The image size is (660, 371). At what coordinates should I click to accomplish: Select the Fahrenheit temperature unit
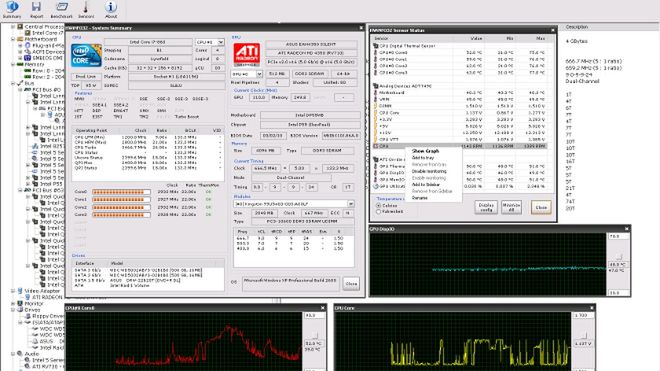378,211
